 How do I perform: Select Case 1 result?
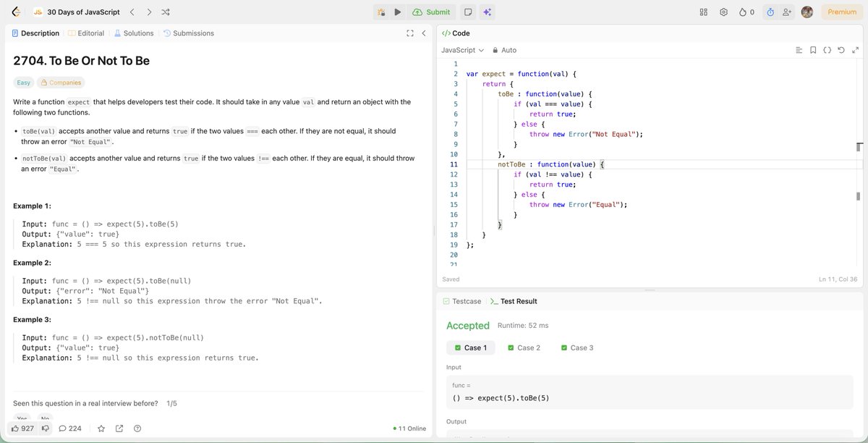point(471,347)
